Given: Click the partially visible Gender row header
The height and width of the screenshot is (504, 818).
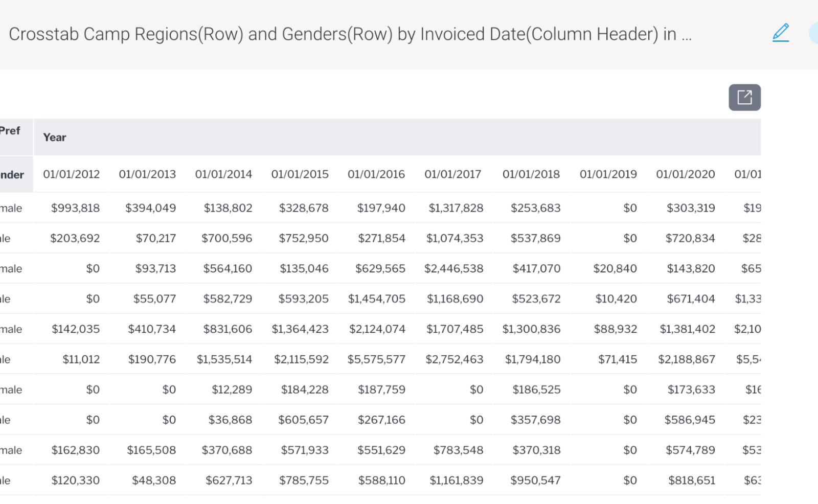Looking at the screenshot, I should tap(12, 175).
